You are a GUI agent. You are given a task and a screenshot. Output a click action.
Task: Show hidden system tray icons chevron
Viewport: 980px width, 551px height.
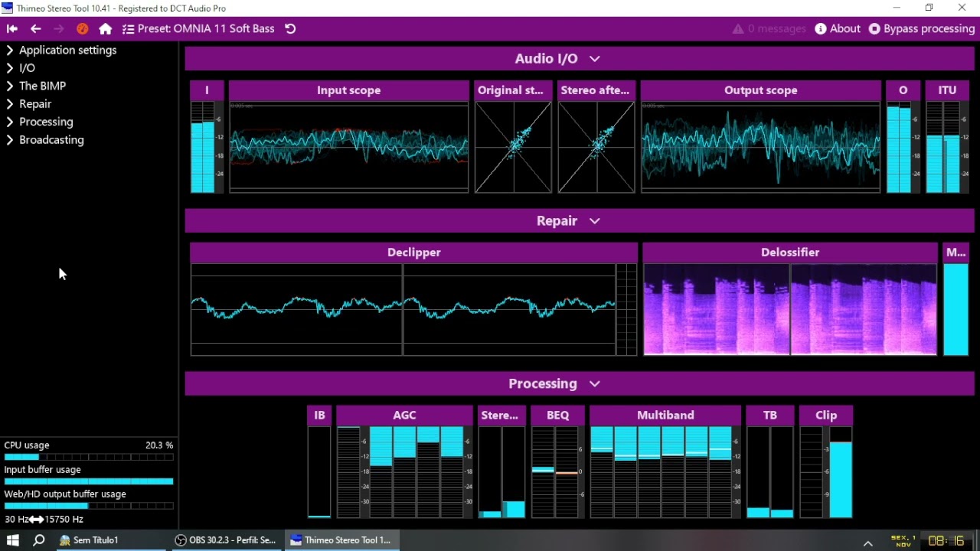868,542
